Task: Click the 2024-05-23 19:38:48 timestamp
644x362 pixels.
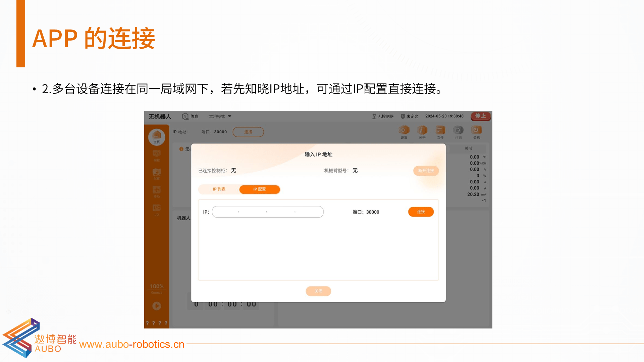Action: point(444,116)
